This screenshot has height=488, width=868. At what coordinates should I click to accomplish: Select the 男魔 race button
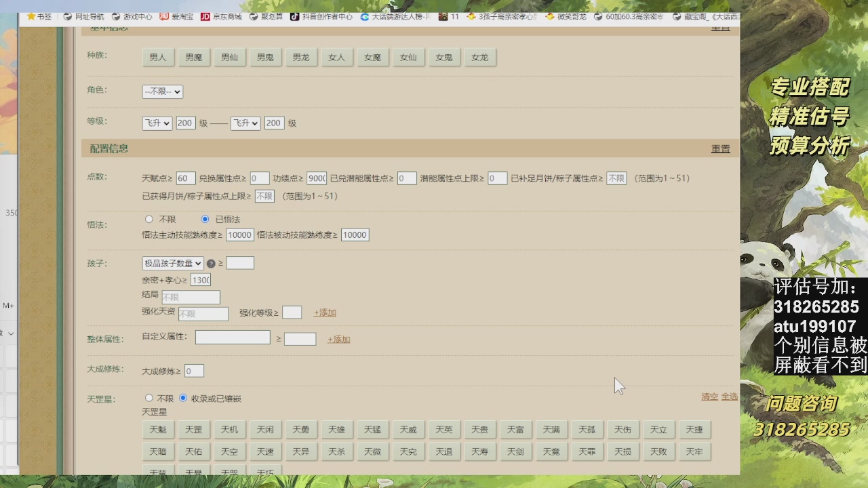coord(194,57)
